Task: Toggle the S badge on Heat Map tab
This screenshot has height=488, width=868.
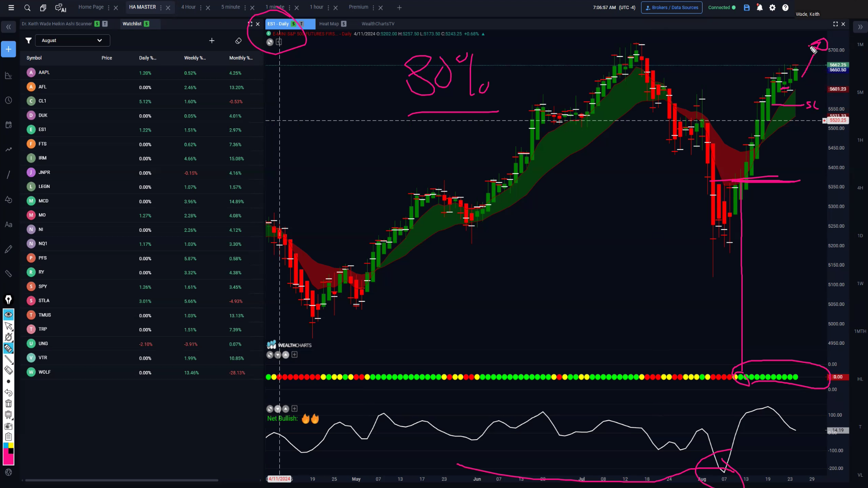Action: pos(344,24)
